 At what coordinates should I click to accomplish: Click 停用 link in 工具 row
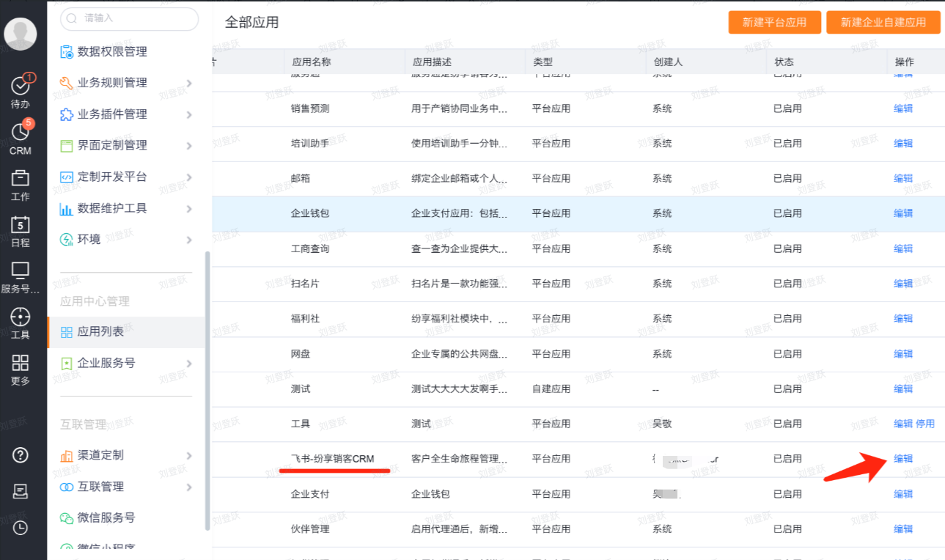(x=925, y=424)
